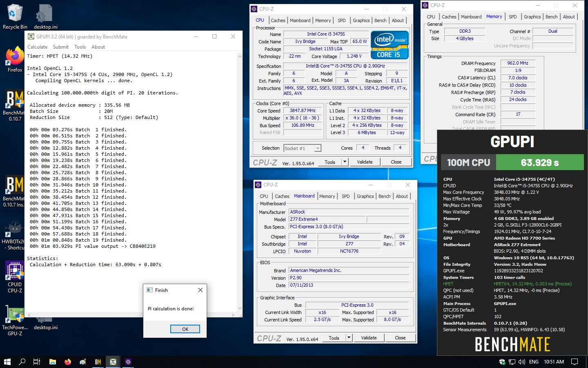Open the BenchMate 0.10.7 desktop shortcut
The width and height of the screenshot is (588, 368).
[15, 105]
